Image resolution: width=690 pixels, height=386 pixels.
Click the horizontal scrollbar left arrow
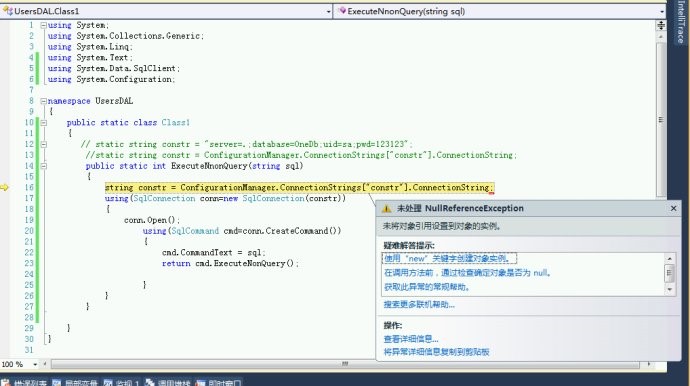coord(45,364)
